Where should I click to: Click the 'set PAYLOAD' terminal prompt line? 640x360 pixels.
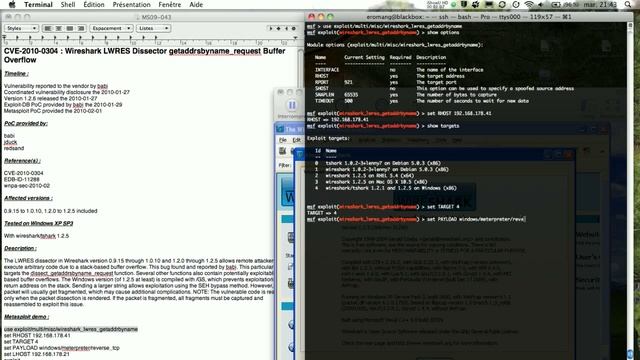[x=416, y=219]
